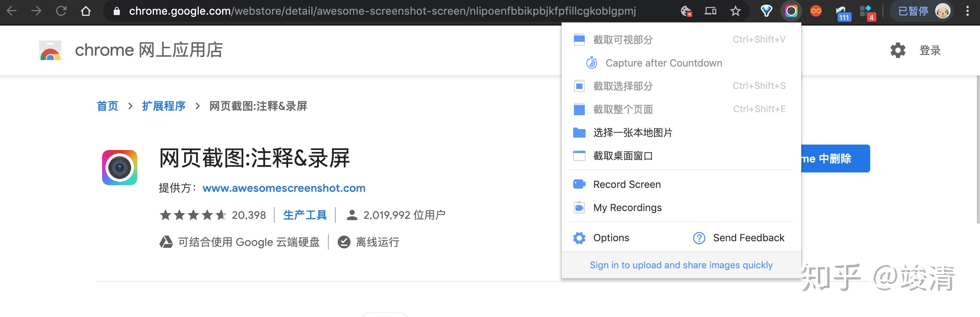This screenshot has width=980, height=317.
Task: Click the countdown timer clock icon
Action: pyautogui.click(x=591, y=63)
